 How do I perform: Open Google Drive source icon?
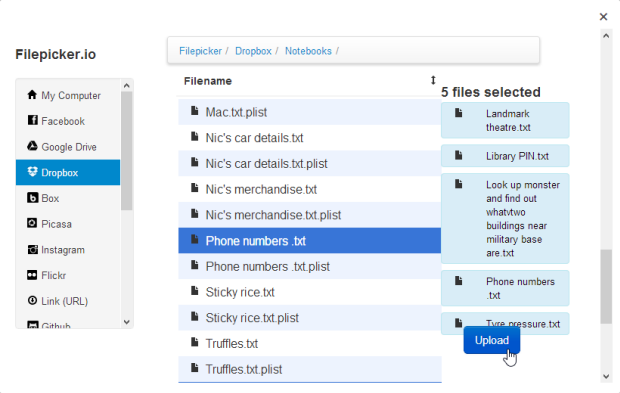pos(32,146)
